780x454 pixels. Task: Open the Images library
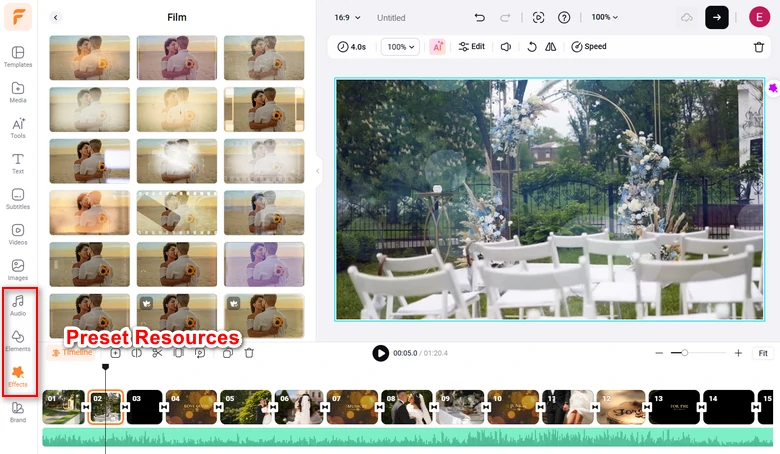[18, 270]
